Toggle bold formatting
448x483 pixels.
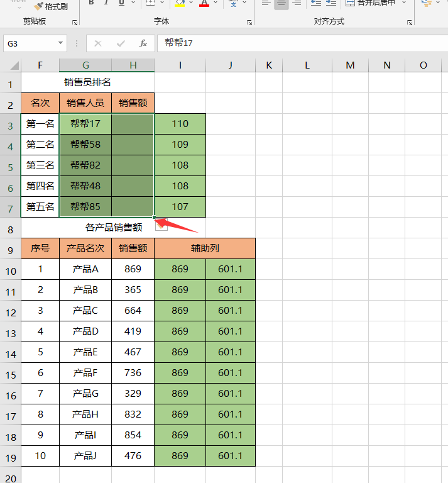point(91,3)
